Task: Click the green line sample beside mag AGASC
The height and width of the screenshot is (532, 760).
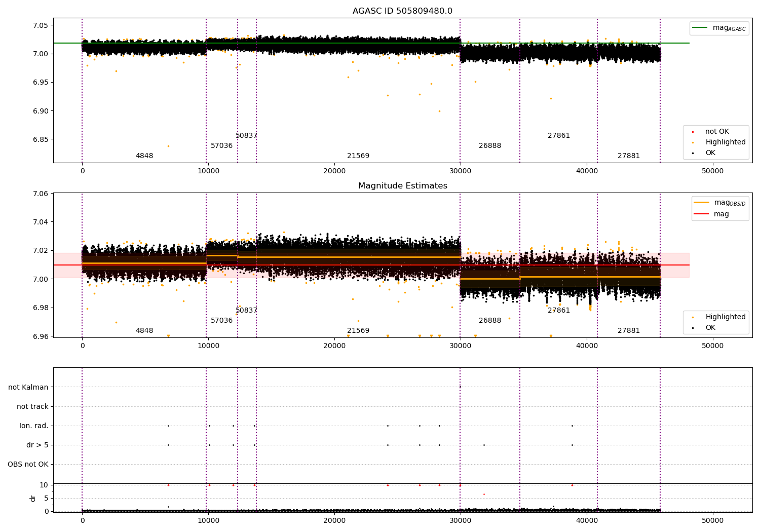Action: (700, 28)
